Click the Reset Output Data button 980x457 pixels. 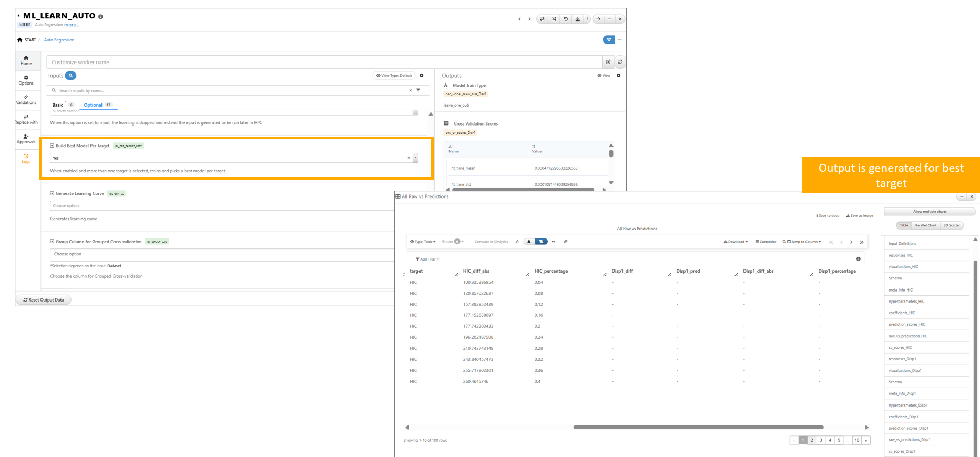coord(44,300)
